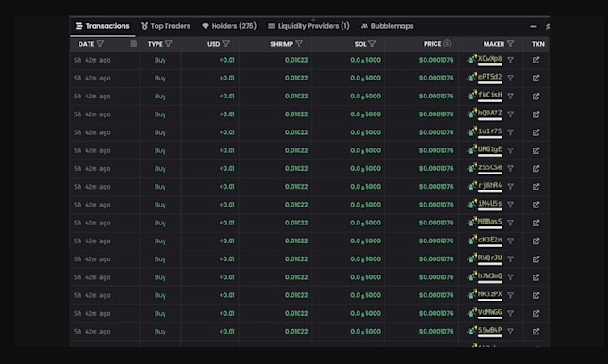The height and width of the screenshot is (364, 608).
Task: Filter transactions by maker 1u1r75
Action: pos(511,132)
